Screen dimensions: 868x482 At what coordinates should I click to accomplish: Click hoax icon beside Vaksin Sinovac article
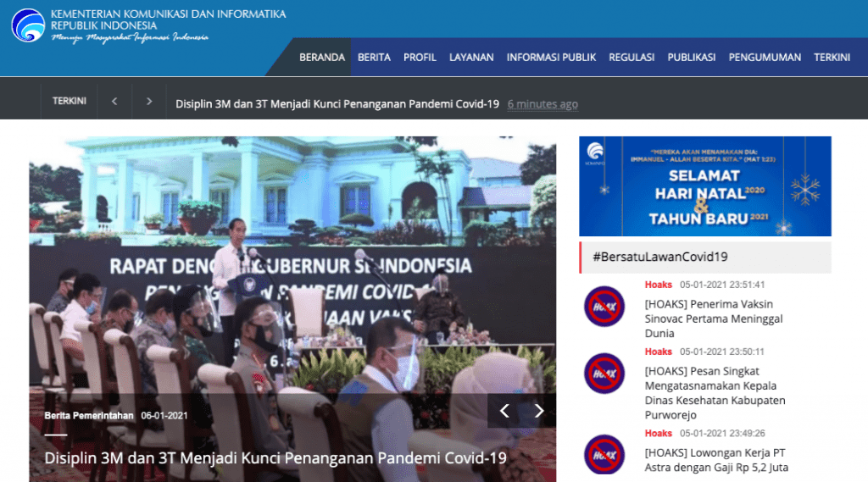[604, 307]
